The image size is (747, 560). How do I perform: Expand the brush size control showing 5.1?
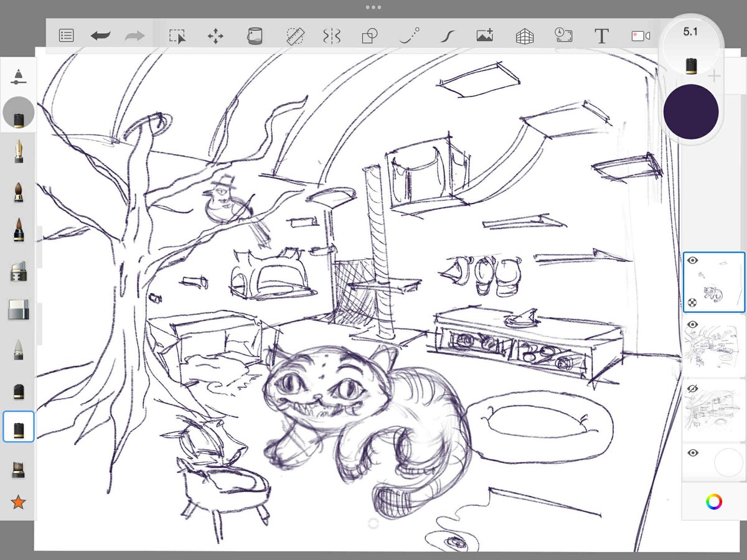tap(692, 32)
